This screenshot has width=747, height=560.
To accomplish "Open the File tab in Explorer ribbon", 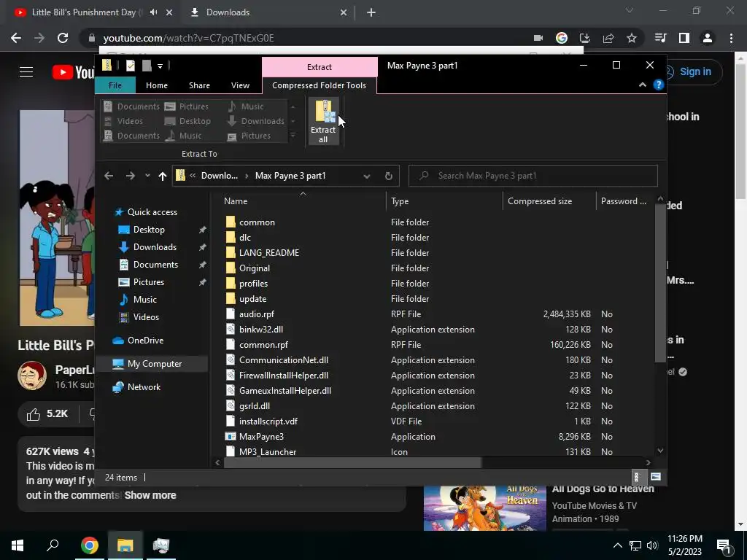I will (x=115, y=85).
